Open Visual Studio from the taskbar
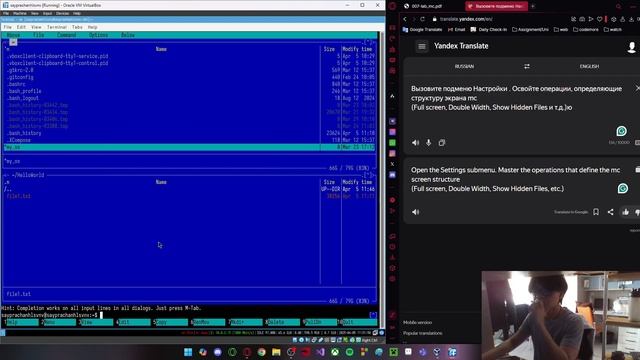Screen dimensions: 640x360 [320, 352]
